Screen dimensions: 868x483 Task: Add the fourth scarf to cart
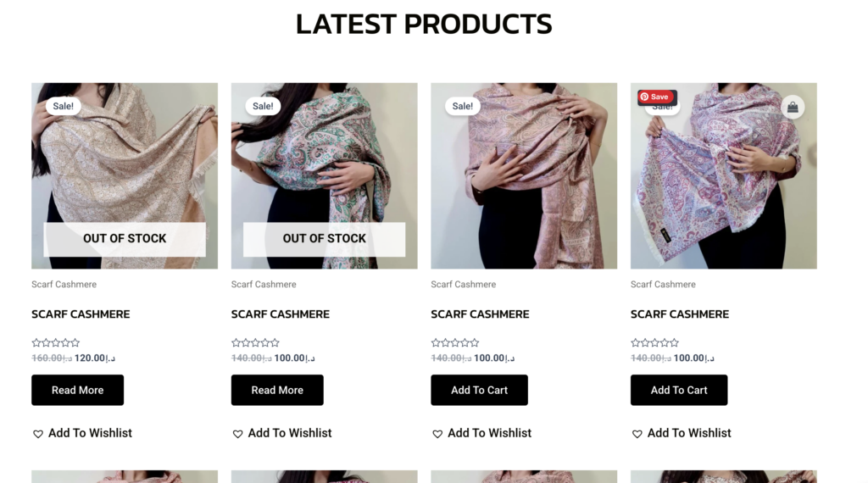click(679, 390)
